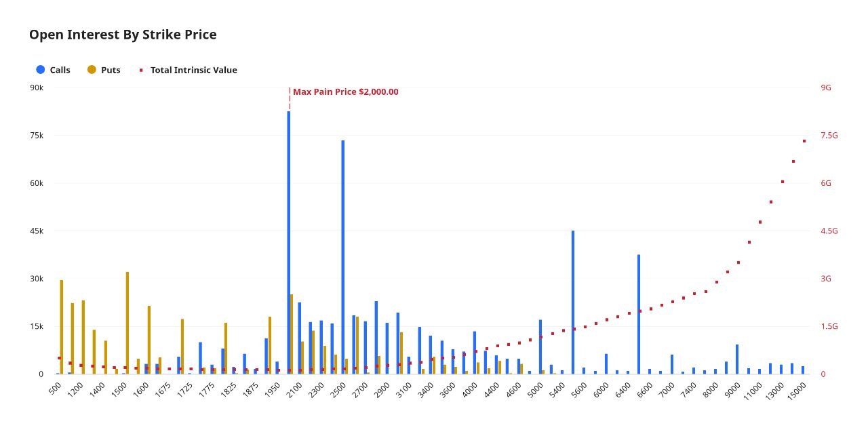The height and width of the screenshot is (434, 868).
Task: Click the gold Puts legend circle
Action: point(92,70)
